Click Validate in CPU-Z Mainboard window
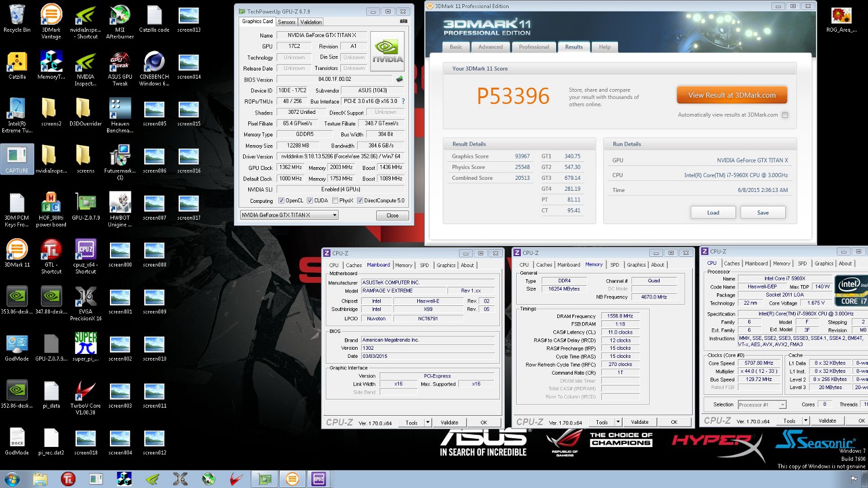The height and width of the screenshot is (488, 868). click(x=449, y=423)
